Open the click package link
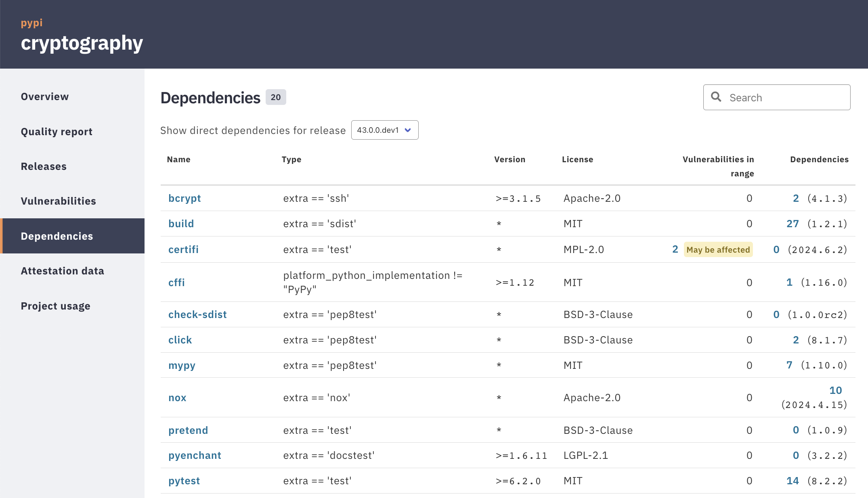The height and width of the screenshot is (498, 868). pos(180,340)
